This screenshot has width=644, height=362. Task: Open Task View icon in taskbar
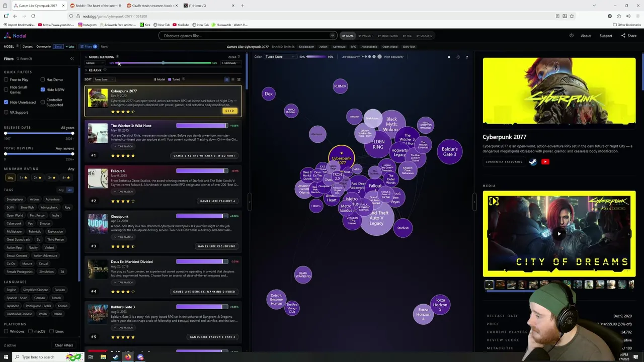[91, 357]
